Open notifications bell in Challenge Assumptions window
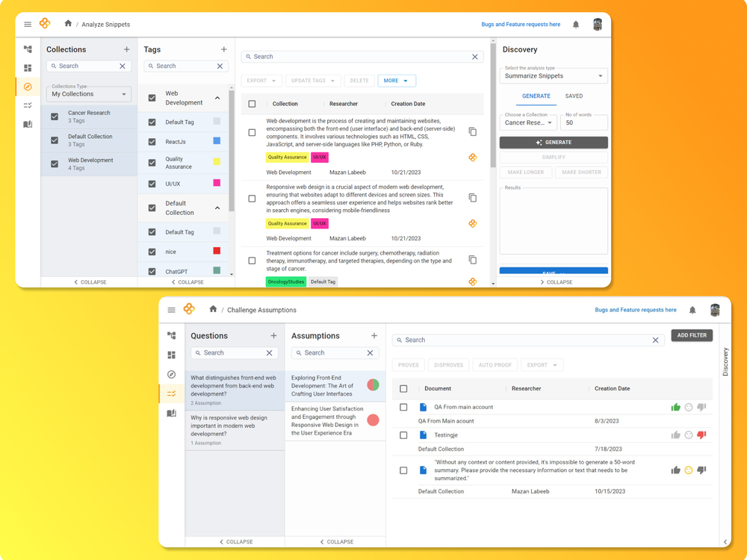This screenshot has height=560, width=747. tap(692, 310)
